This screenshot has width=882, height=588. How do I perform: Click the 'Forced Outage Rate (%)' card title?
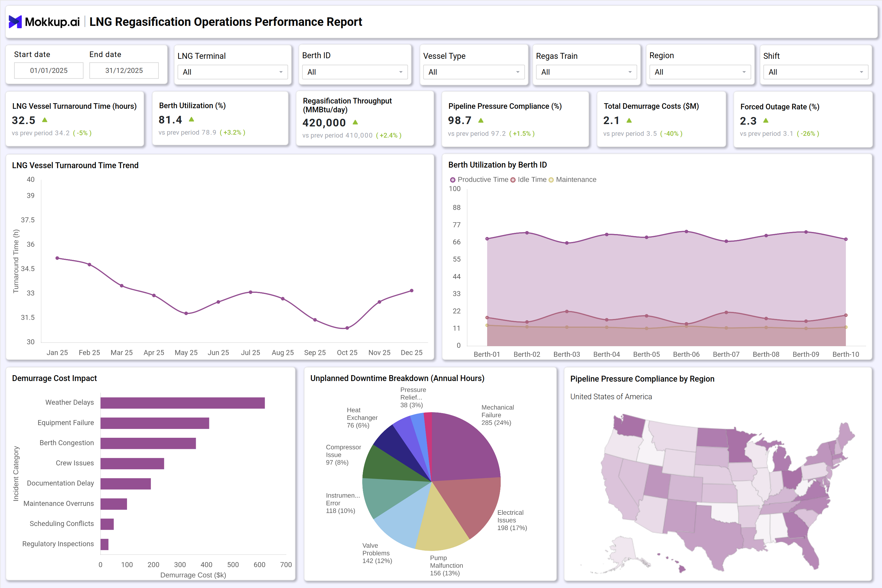(x=780, y=106)
